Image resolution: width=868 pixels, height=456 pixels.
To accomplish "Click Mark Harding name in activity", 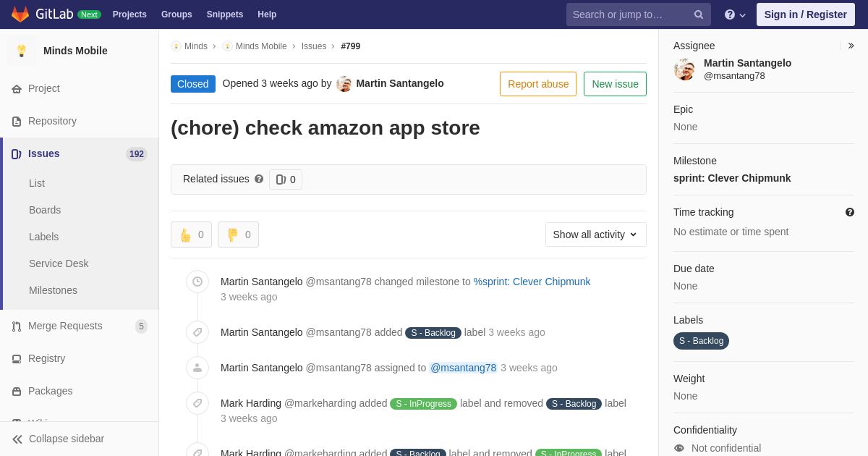I will click(251, 403).
